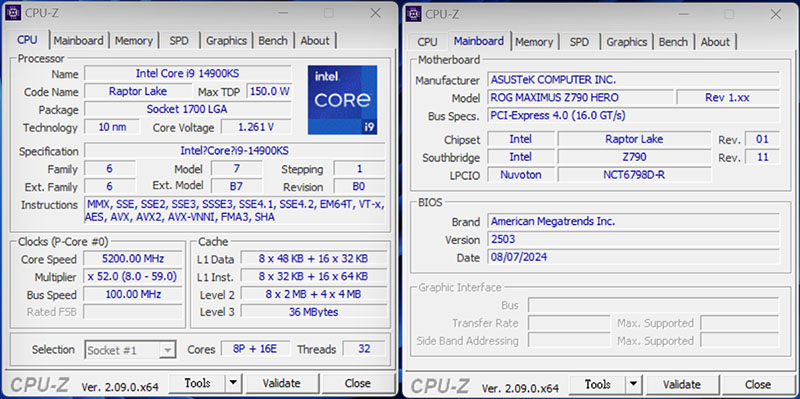The width and height of the screenshot is (800, 399).
Task: Click Core Voltage value 1.261 V
Action: coord(256,127)
